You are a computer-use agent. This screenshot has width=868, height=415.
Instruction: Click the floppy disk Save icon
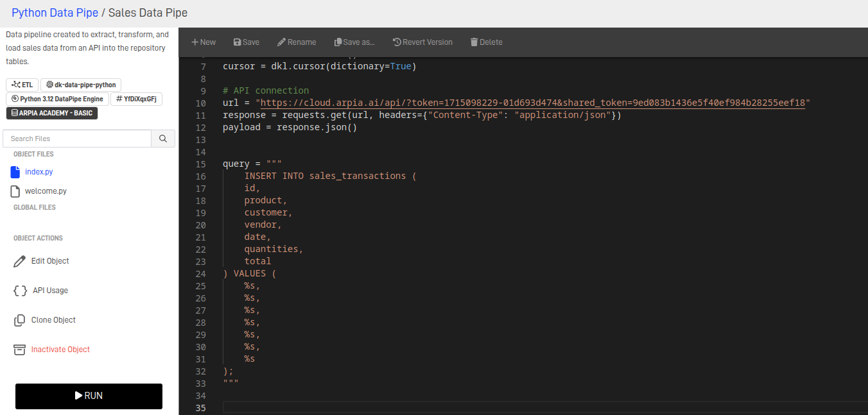click(237, 42)
